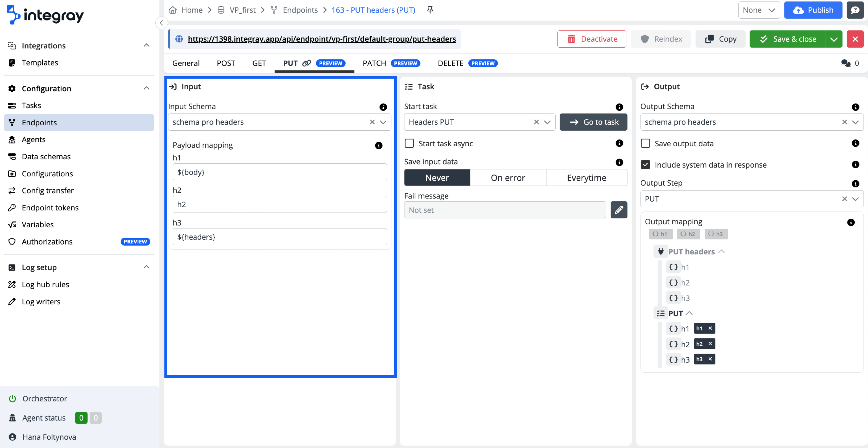
Task: Uncheck Include system data in response
Action: coord(645,165)
